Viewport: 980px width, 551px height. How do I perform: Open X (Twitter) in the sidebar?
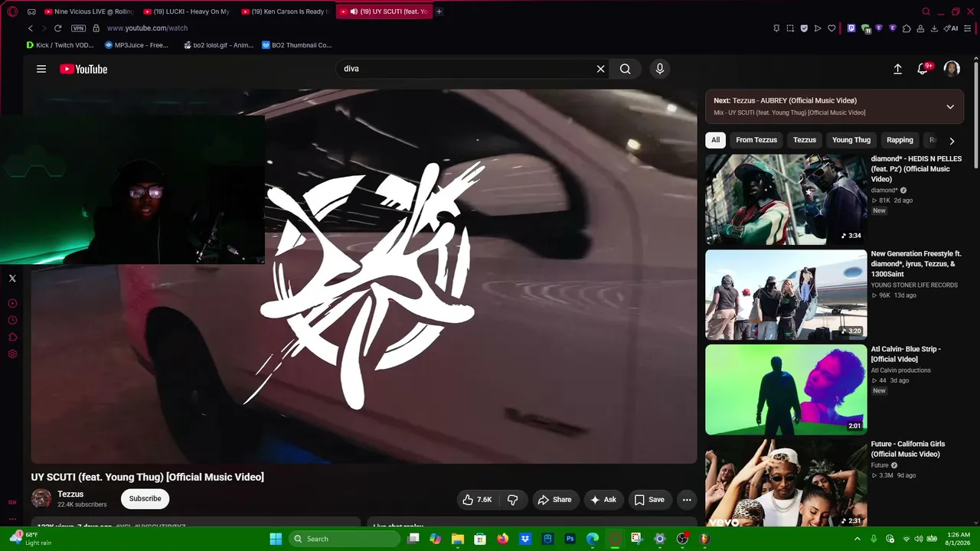point(12,279)
